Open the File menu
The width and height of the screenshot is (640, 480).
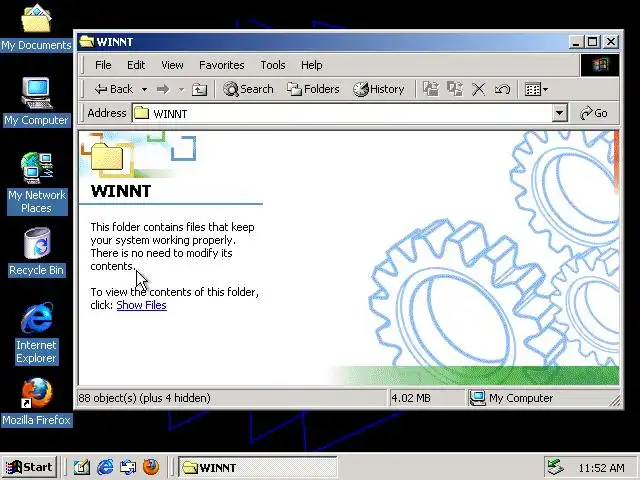tap(103, 65)
